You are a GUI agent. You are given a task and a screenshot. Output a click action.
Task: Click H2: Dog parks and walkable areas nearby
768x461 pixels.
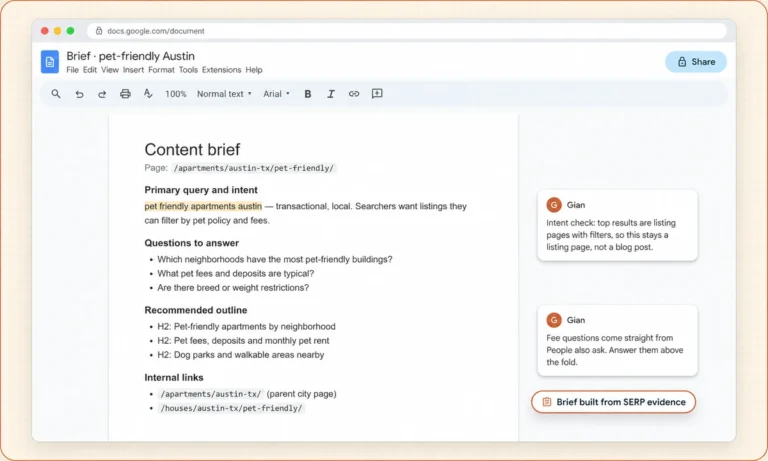240,355
